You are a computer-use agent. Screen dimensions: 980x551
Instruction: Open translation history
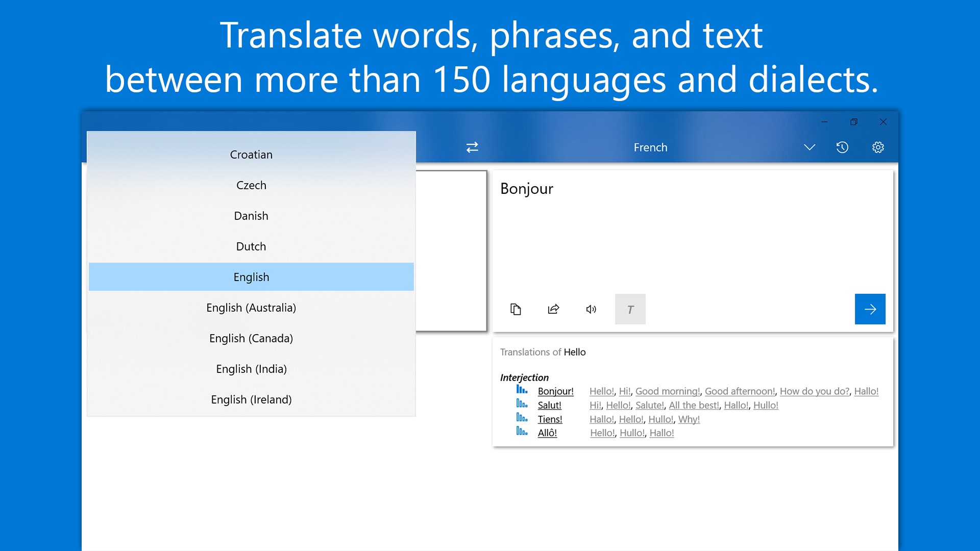point(842,147)
